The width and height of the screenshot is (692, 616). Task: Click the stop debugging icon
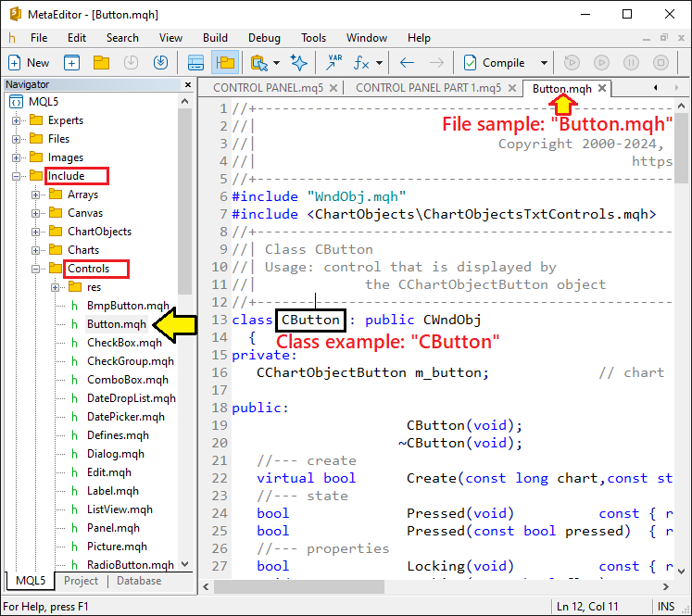point(661,63)
